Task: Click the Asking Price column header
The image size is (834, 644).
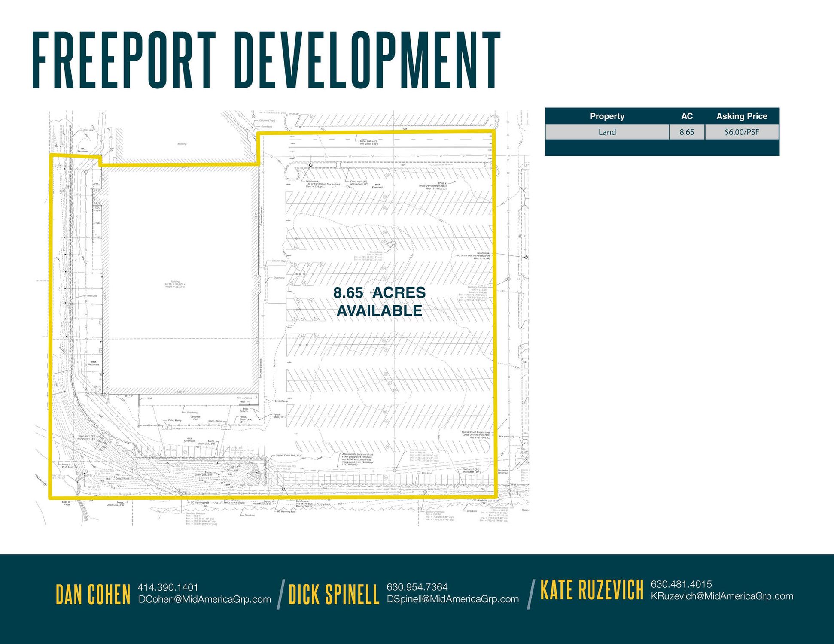Action: point(742,116)
